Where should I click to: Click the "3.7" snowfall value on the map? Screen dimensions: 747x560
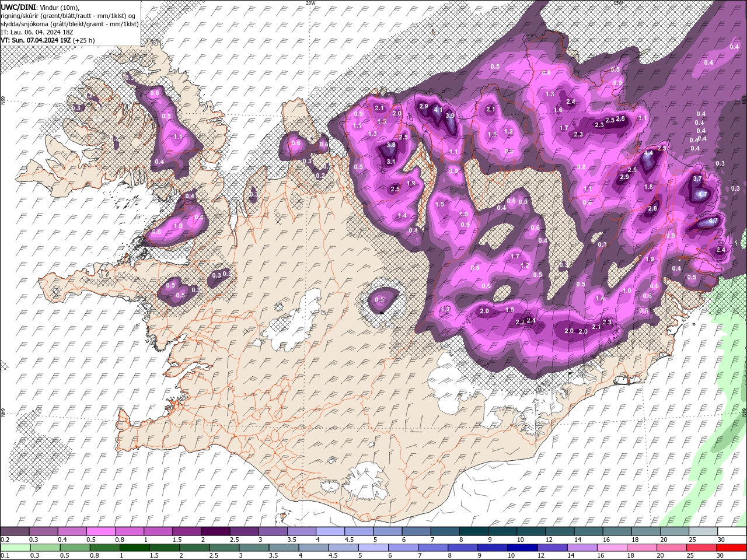pyautogui.click(x=697, y=179)
